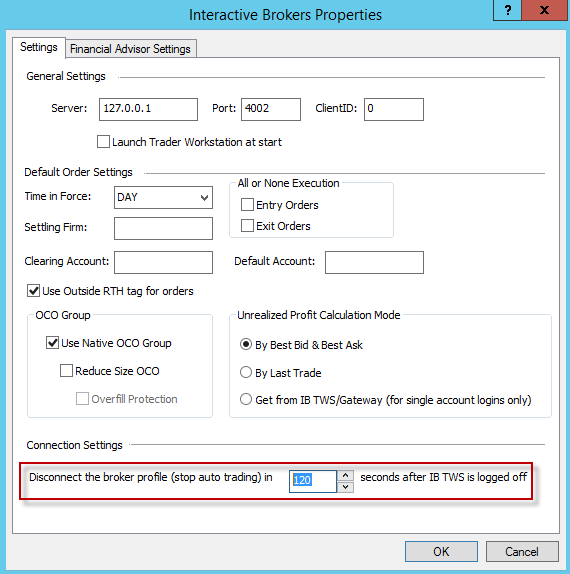Toggle Use Native OCO Group checkbox
Image resolution: width=570 pixels, height=574 pixels.
click(52, 343)
